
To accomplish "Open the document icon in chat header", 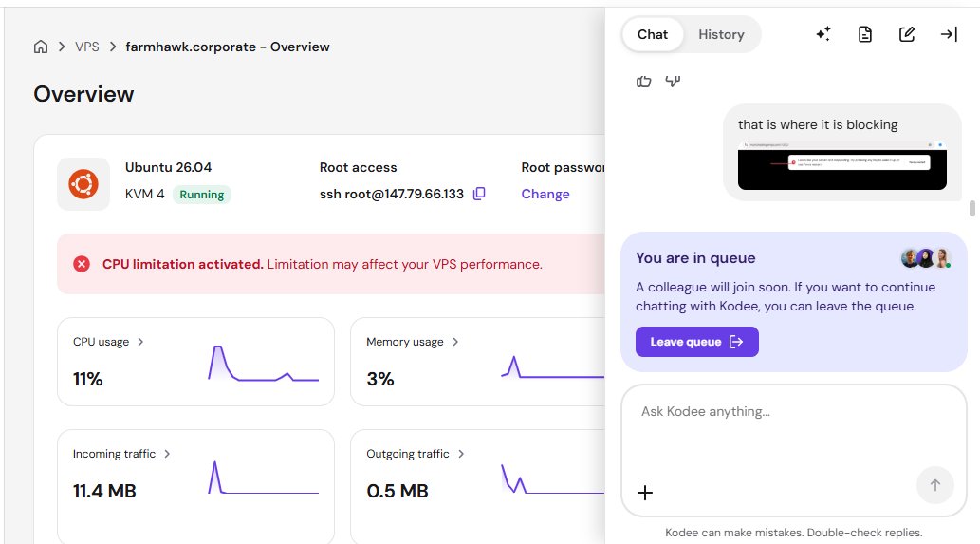I will click(x=865, y=34).
